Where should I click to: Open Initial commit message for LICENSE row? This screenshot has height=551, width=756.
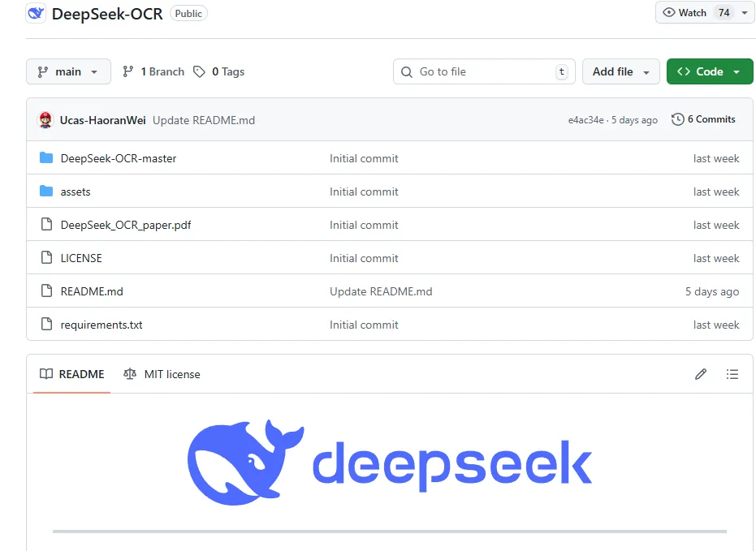(x=364, y=258)
